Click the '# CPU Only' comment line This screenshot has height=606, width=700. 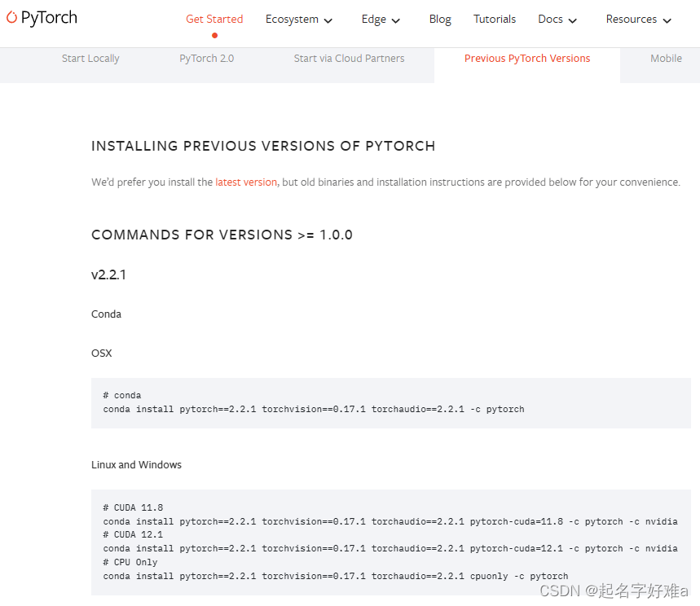coord(130,562)
